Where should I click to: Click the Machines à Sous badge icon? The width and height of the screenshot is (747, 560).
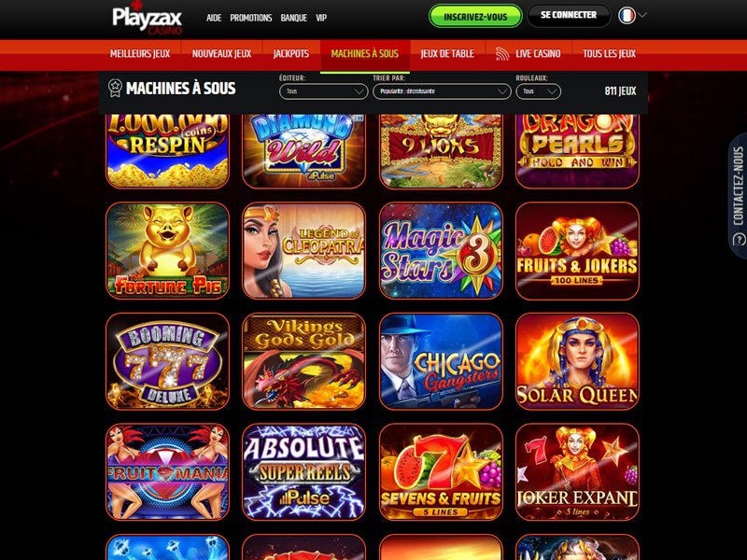(x=115, y=88)
